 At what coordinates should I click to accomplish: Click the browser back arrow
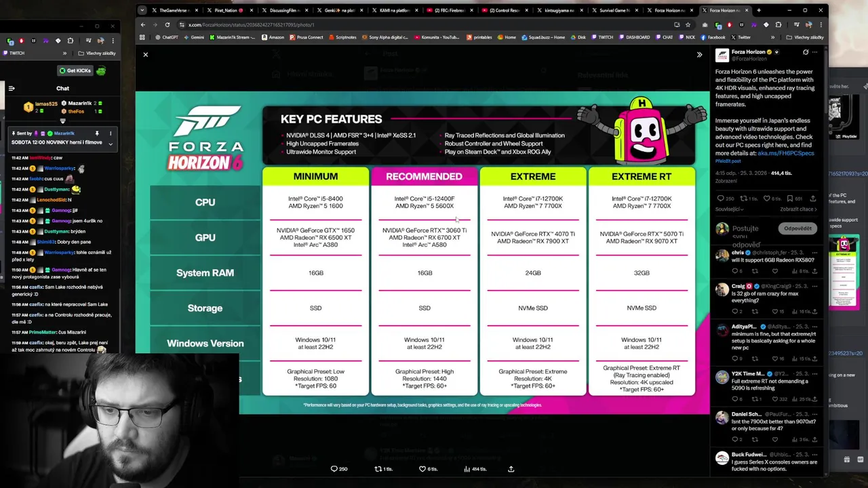[143, 24]
